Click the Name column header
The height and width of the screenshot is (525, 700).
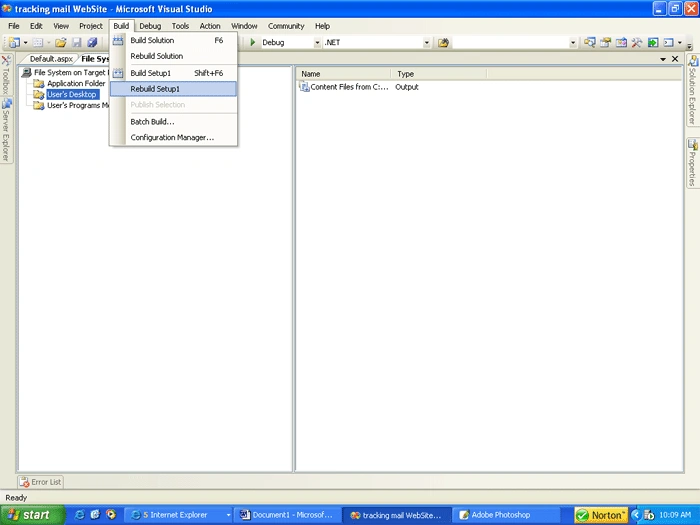pyautogui.click(x=344, y=74)
